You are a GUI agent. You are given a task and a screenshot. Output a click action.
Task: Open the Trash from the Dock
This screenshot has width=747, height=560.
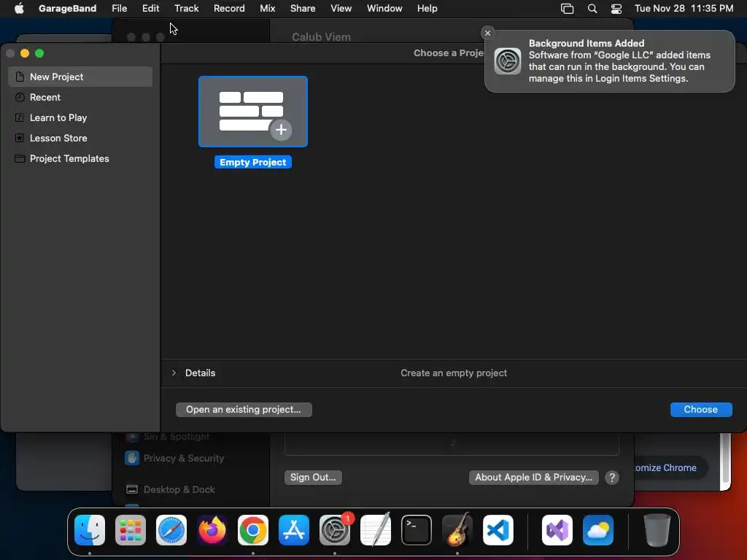(x=657, y=530)
